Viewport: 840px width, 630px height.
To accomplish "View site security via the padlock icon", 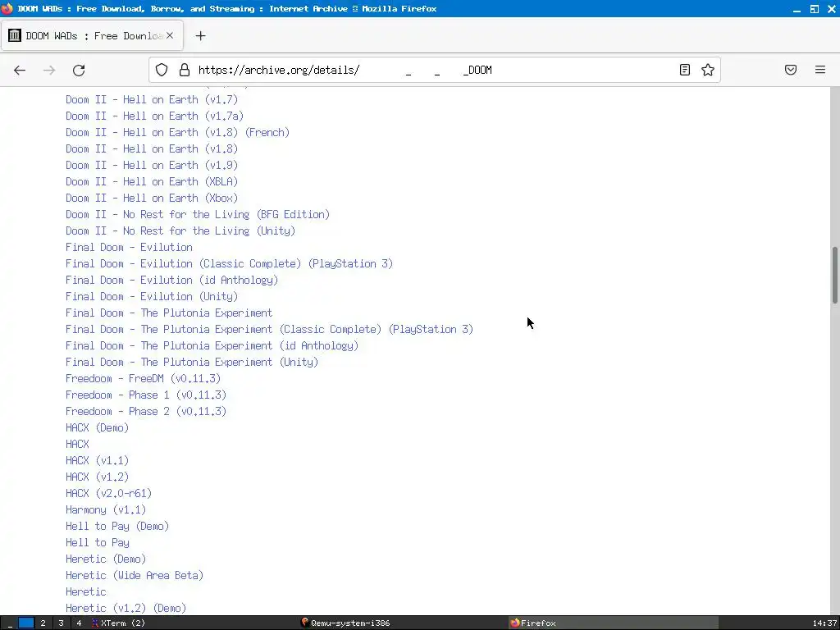I will point(185,70).
